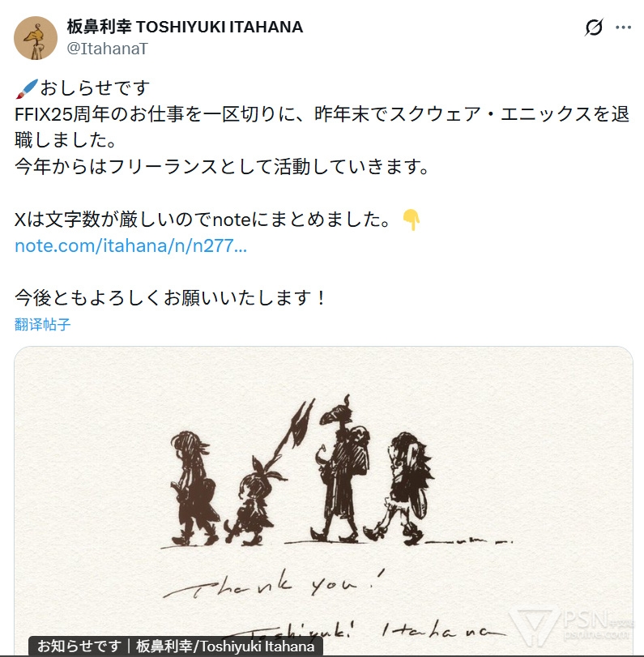Image resolution: width=644 pixels, height=657 pixels.
Task: Open the silhouette artwork link preview card
Action: tap(323, 501)
